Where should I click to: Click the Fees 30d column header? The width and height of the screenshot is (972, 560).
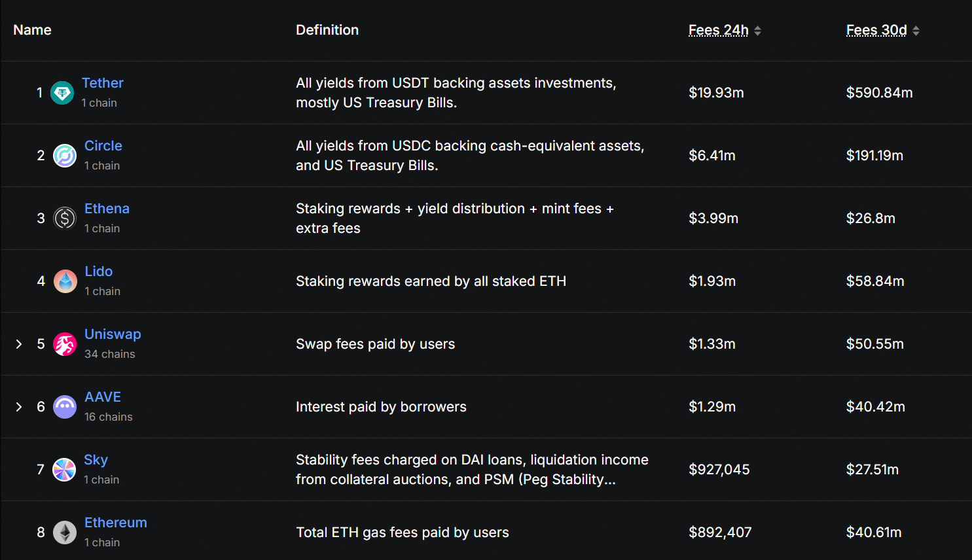[876, 30]
